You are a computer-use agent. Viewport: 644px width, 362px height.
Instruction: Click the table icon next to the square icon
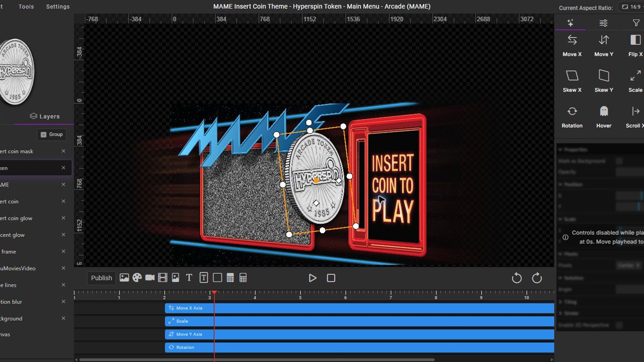tap(230, 277)
